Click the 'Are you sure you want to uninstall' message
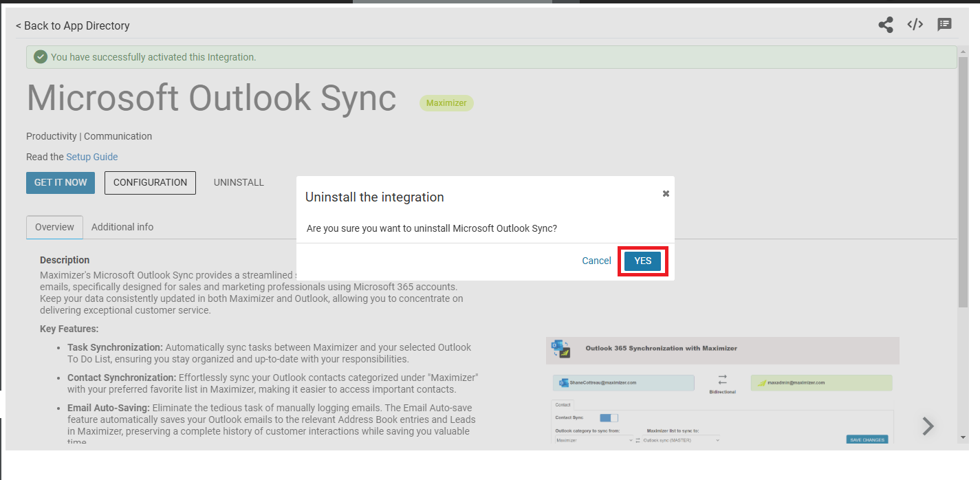 click(x=432, y=228)
